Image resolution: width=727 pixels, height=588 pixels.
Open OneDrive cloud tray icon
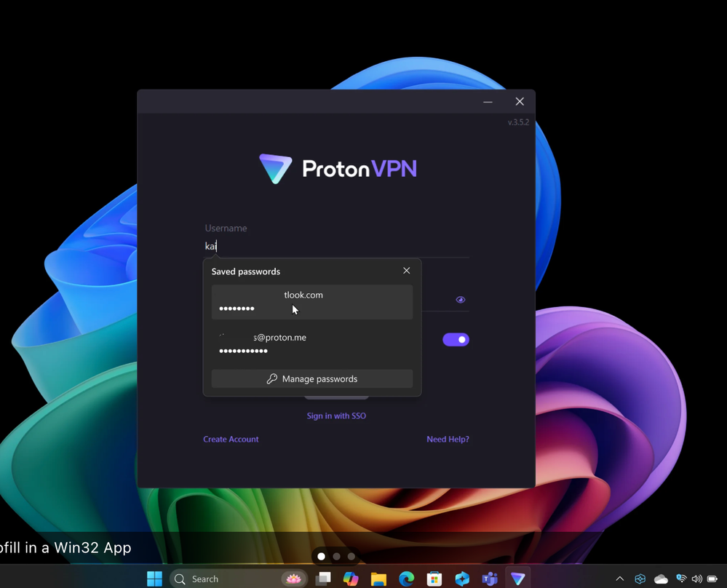click(661, 579)
